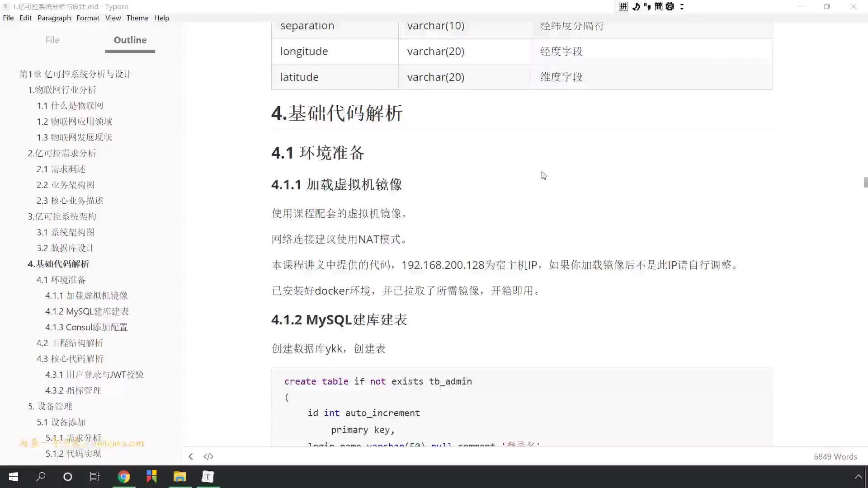Open Task View icon on taskbar
This screenshot has width=868, height=488.
(95, 477)
